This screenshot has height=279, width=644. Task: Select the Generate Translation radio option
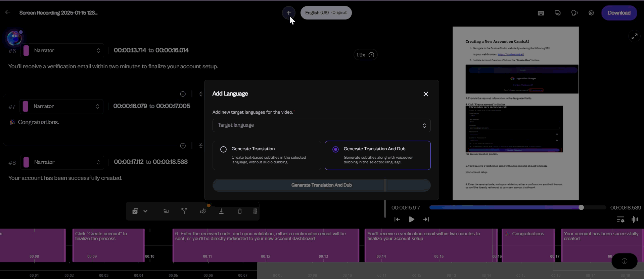[223, 149]
